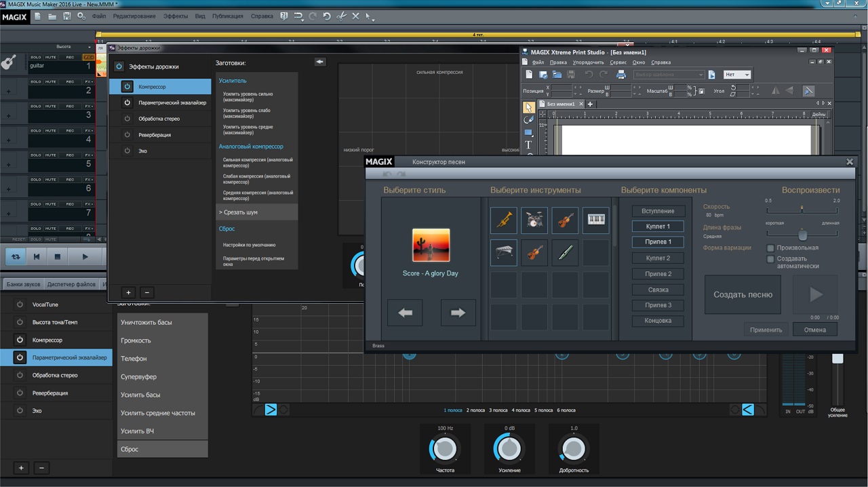Screen dimensions: 868x487
Task: Click the scissors cut icon in toolbar
Action: point(341,16)
